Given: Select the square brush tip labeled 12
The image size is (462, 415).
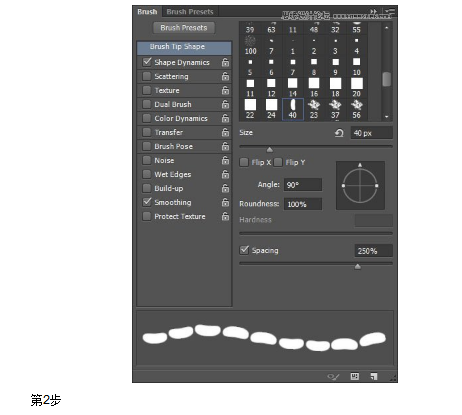Looking at the screenshot, I should pos(271,88).
